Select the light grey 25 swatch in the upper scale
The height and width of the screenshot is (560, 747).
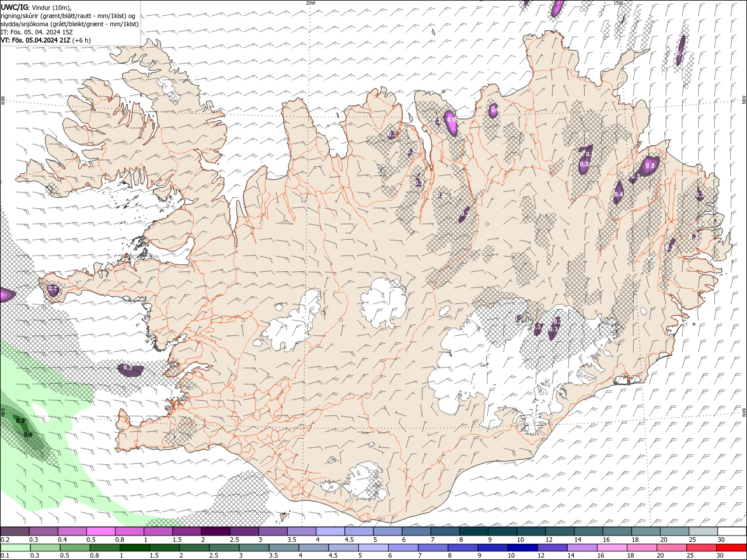click(x=703, y=531)
